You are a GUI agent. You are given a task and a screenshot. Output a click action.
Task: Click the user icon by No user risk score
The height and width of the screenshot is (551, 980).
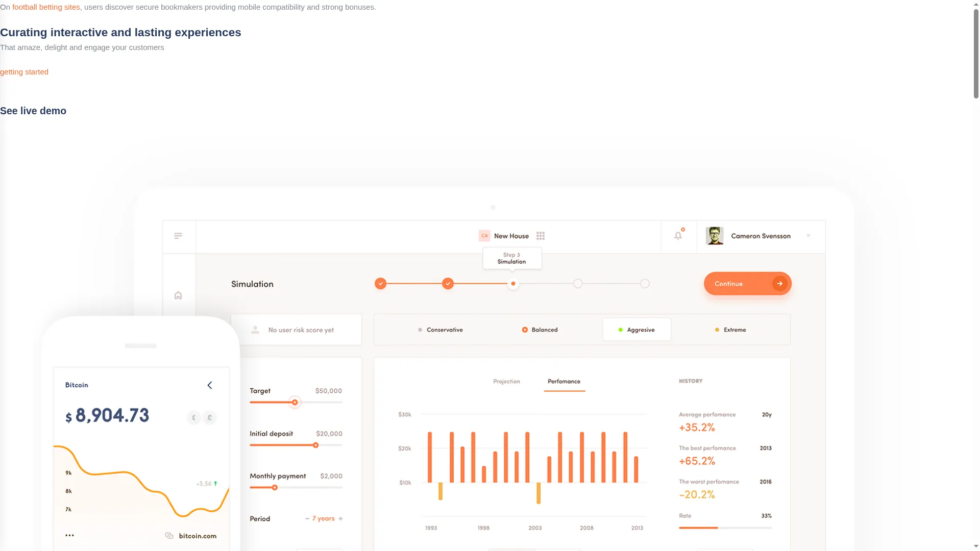pos(255,330)
